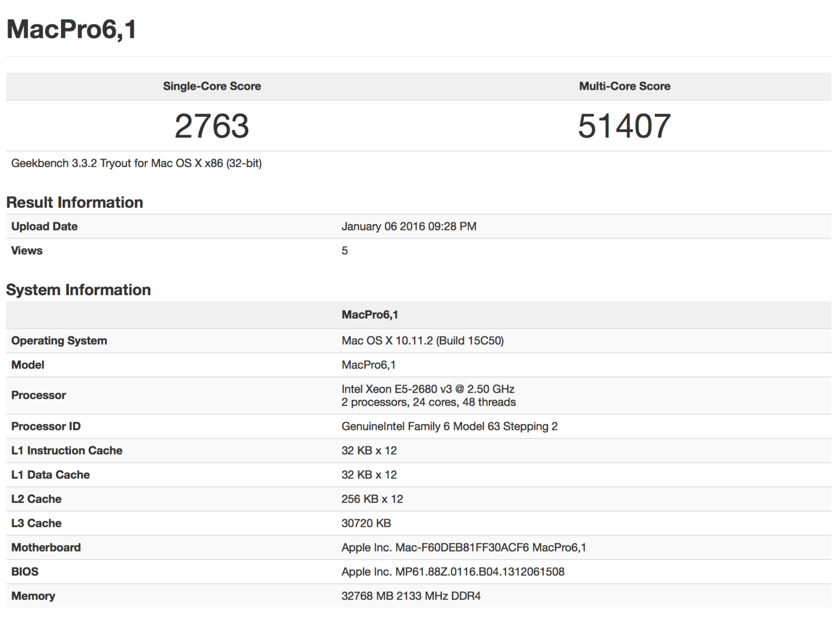Click the MacPro6,1 page title

(x=71, y=29)
